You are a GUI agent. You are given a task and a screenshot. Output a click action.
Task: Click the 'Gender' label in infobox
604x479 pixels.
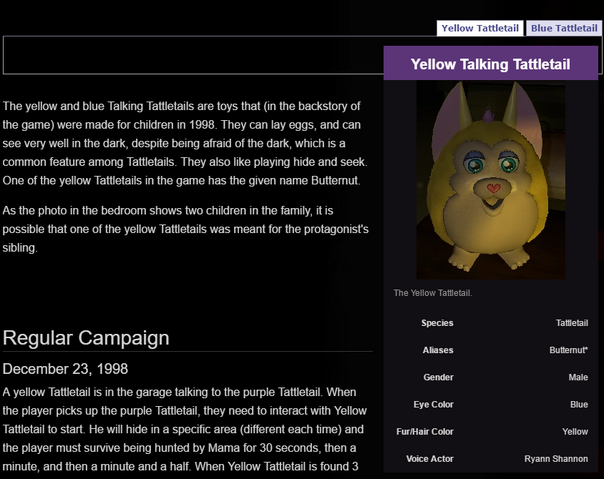pos(438,377)
